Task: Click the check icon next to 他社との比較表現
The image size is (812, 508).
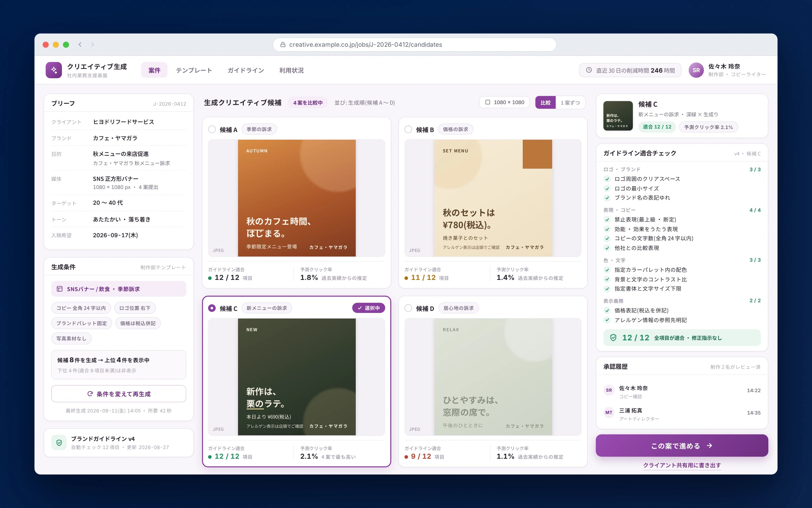Action: click(x=607, y=248)
